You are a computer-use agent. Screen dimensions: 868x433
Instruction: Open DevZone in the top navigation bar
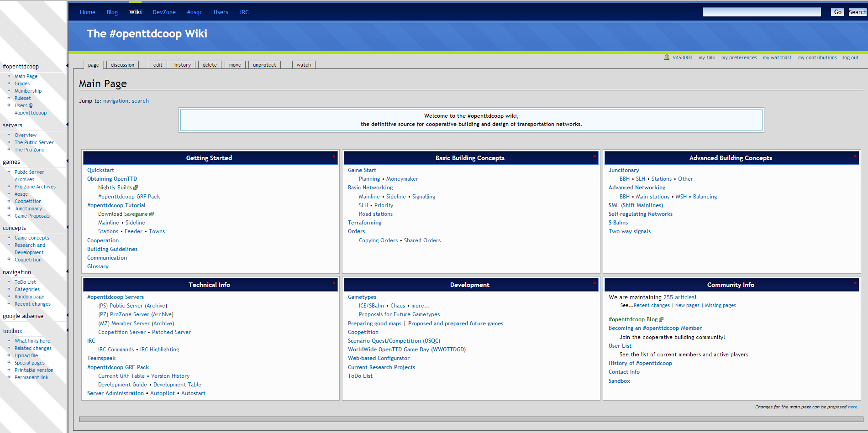[x=164, y=12]
